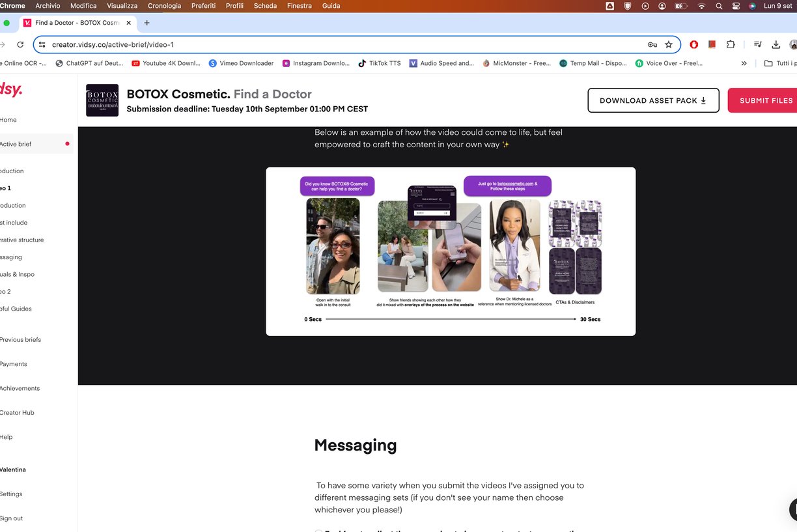Open the user account menu bar icon
Viewport: 797px width, 532px height.
coord(662,6)
